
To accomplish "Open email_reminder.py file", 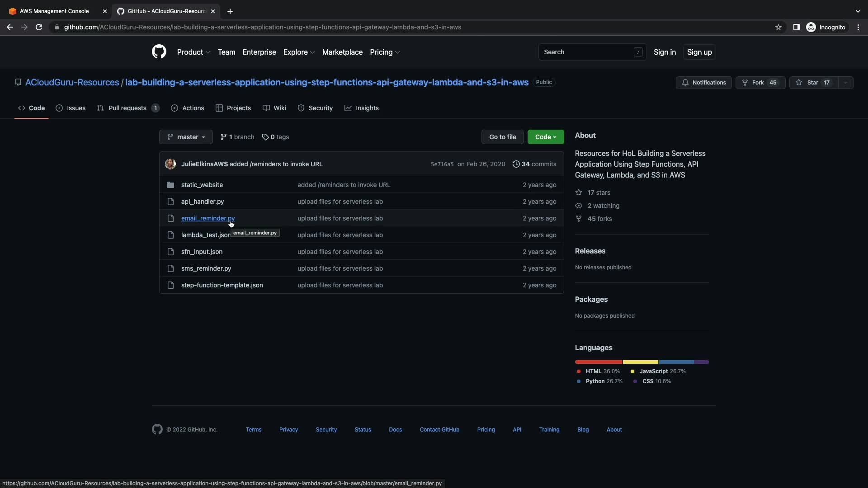I will pos(208,218).
